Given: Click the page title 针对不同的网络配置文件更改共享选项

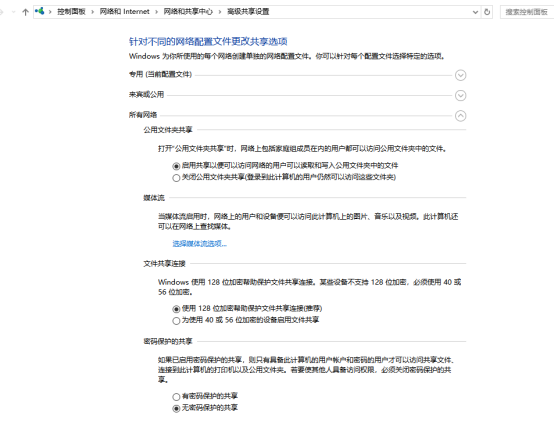Looking at the screenshot, I should 208,41.
